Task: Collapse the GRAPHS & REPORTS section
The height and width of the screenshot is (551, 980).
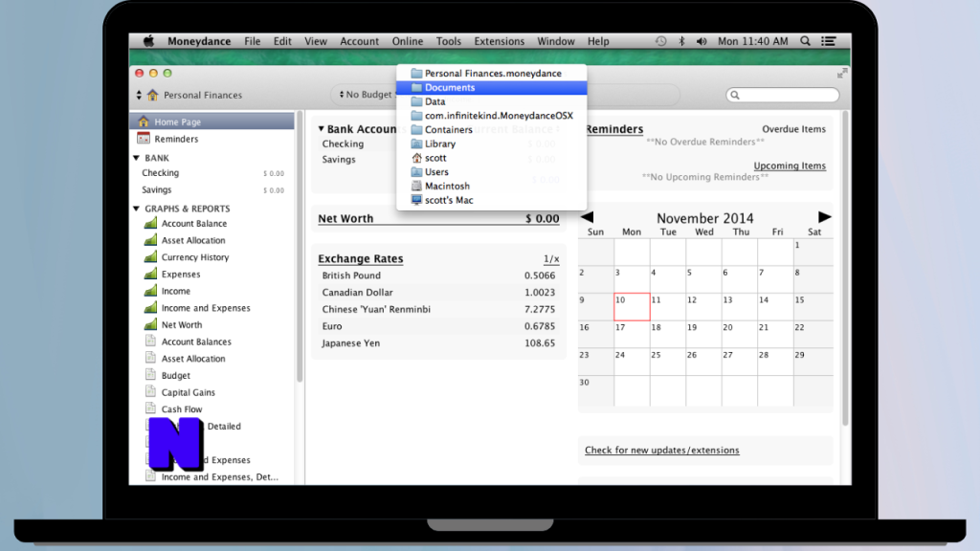Action: point(136,209)
